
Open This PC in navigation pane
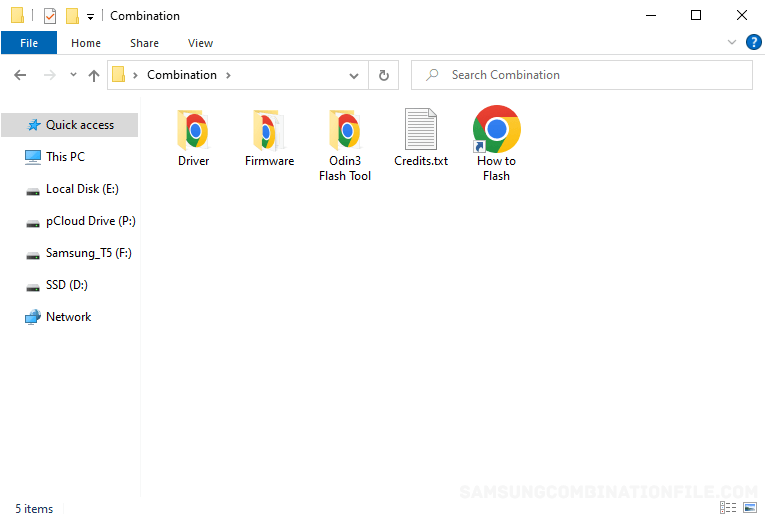tap(65, 157)
